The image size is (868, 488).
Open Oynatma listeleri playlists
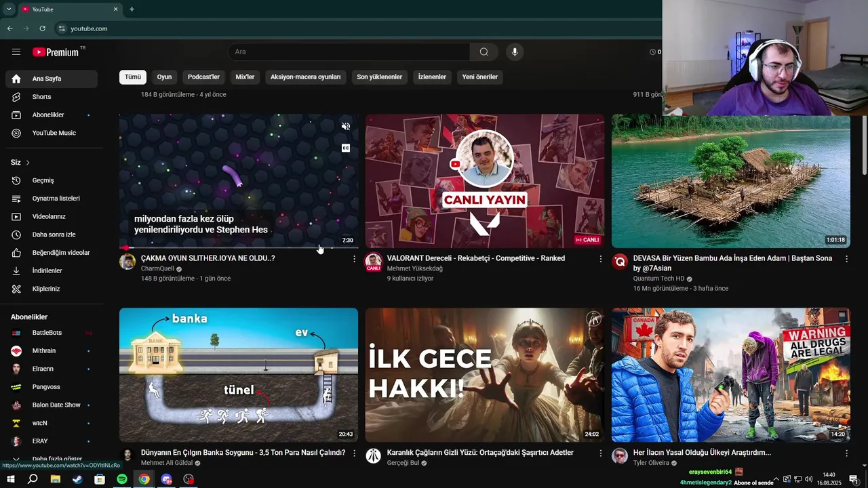click(52, 199)
